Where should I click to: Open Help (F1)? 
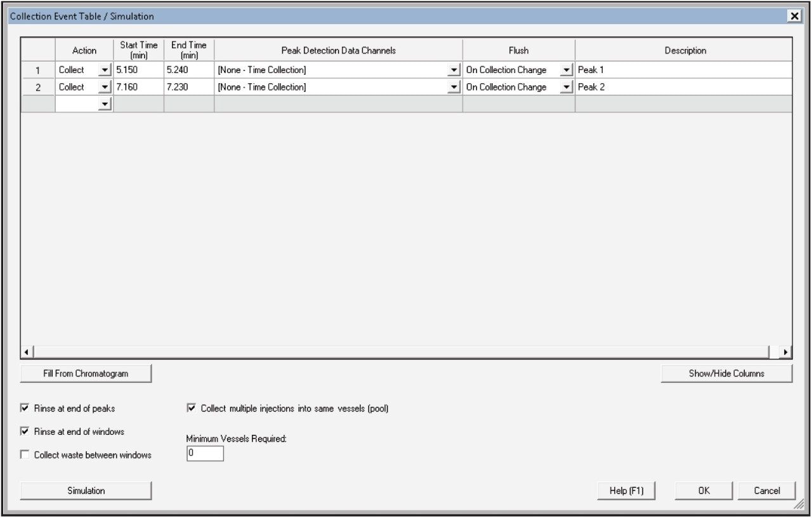(626, 491)
